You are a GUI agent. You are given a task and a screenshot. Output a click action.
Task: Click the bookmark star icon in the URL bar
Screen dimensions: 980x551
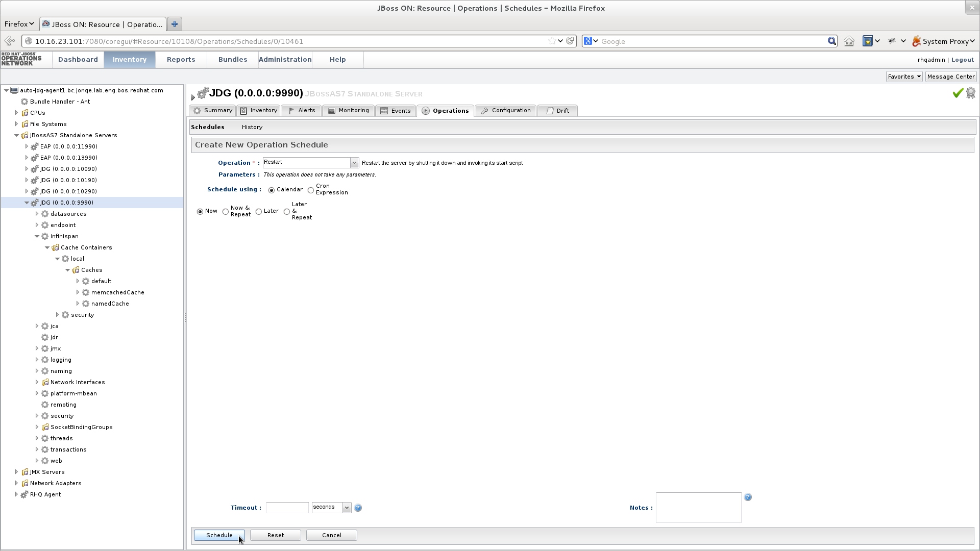pos(552,41)
